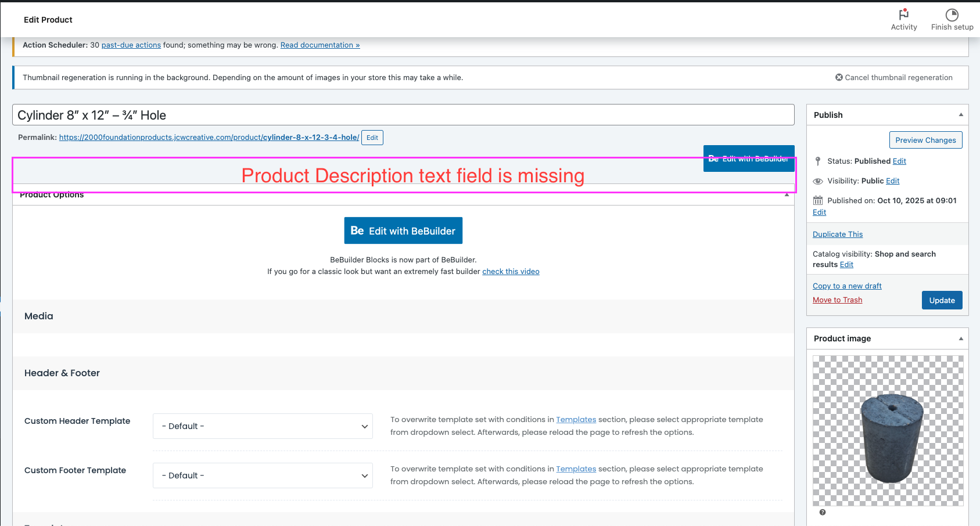Click the cancel thumbnail regeneration icon
Screen dimensions: 980x526
tap(839, 77)
